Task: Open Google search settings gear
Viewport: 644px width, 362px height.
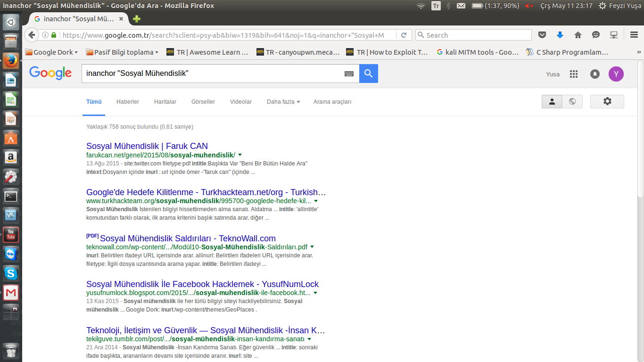Action: [607, 101]
